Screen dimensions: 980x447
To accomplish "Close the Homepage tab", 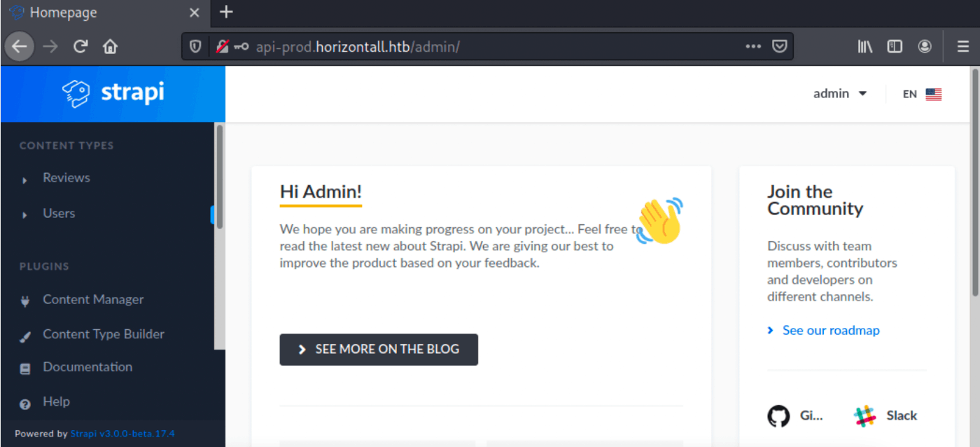I will click(195, 13).
